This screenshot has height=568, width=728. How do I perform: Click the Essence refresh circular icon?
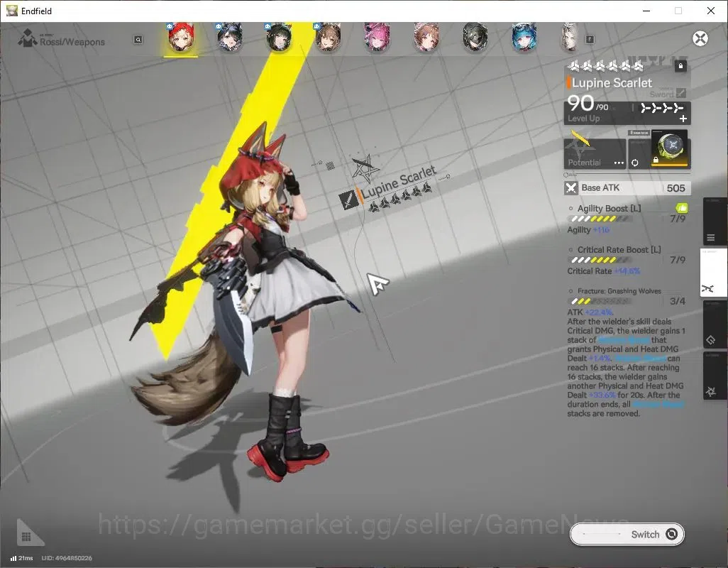[x=634, y=163]
